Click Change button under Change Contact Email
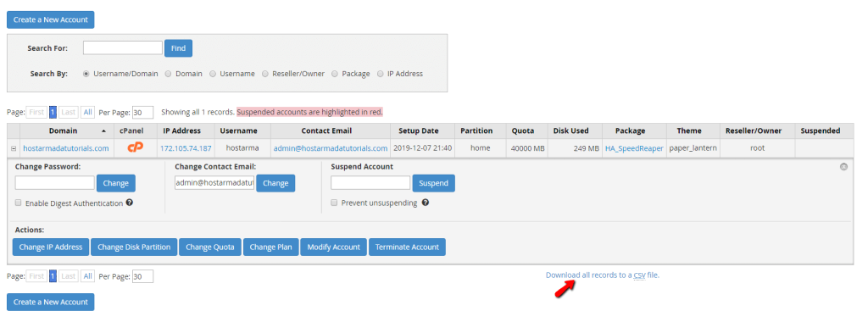Viewport: 868px width, 328px height. click(275, 183)
